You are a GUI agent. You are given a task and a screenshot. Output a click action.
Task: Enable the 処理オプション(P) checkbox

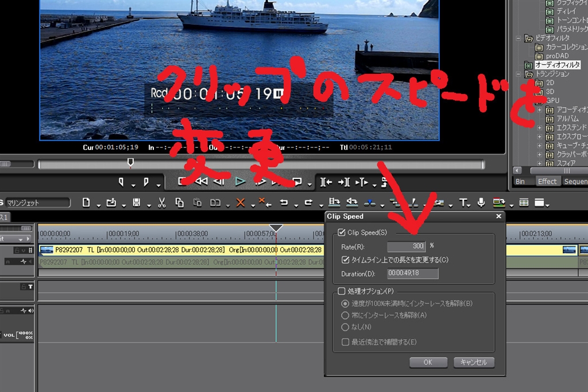point(342,291)
